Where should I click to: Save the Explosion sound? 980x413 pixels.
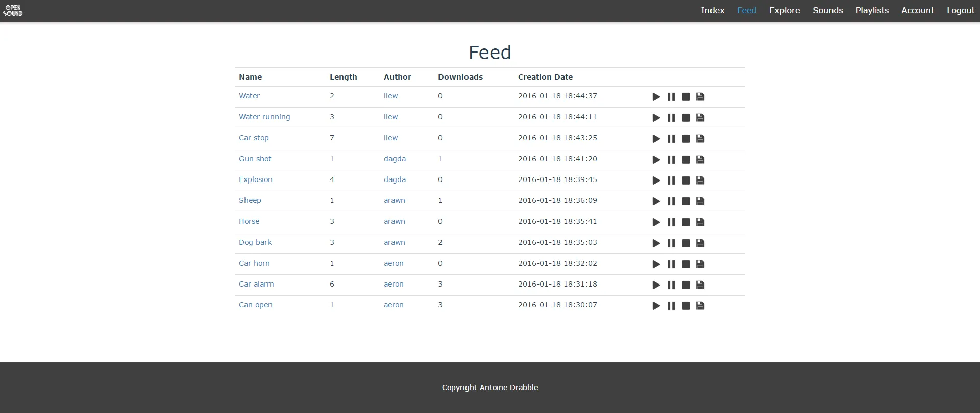tap(700, 180)
